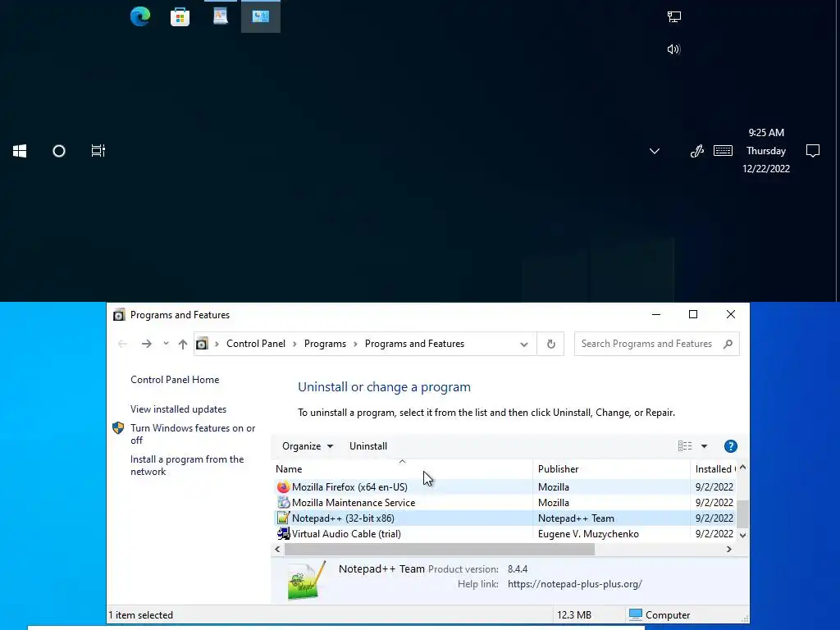
Task: Click Eugene V. Muzychenko publisher cell
Action: coord(588,533)
